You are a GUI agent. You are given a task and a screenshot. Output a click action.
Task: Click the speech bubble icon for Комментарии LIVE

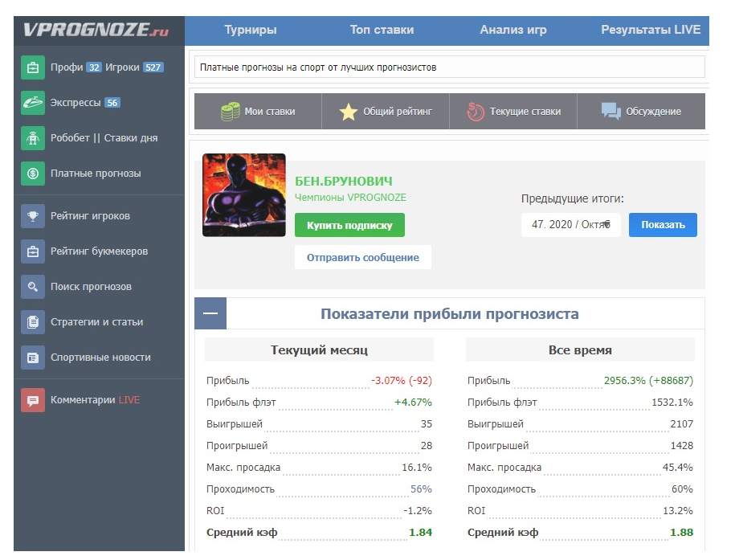tap(32, 400)
